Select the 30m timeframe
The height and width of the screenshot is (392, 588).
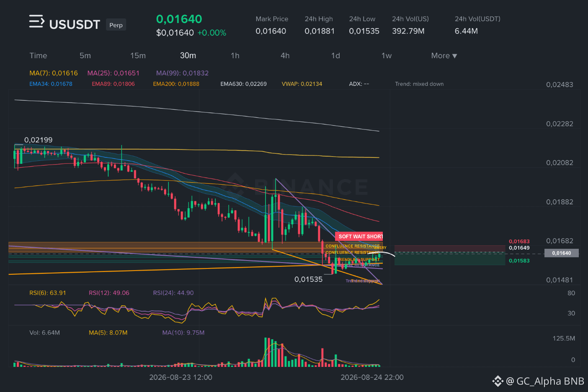188,56
